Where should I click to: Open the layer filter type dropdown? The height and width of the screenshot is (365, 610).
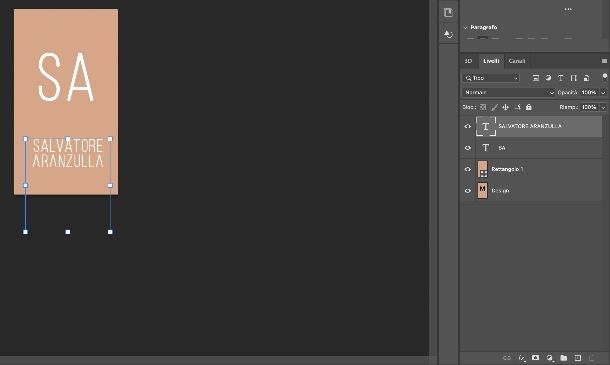coord(491,78)
